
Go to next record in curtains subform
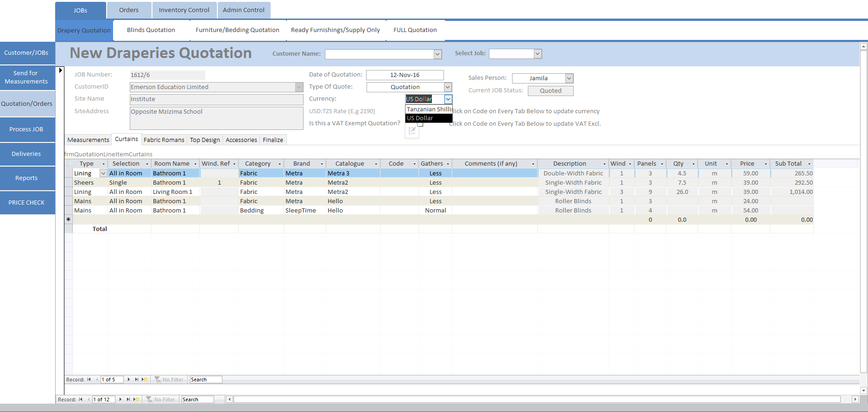click(x=129, y=380)
